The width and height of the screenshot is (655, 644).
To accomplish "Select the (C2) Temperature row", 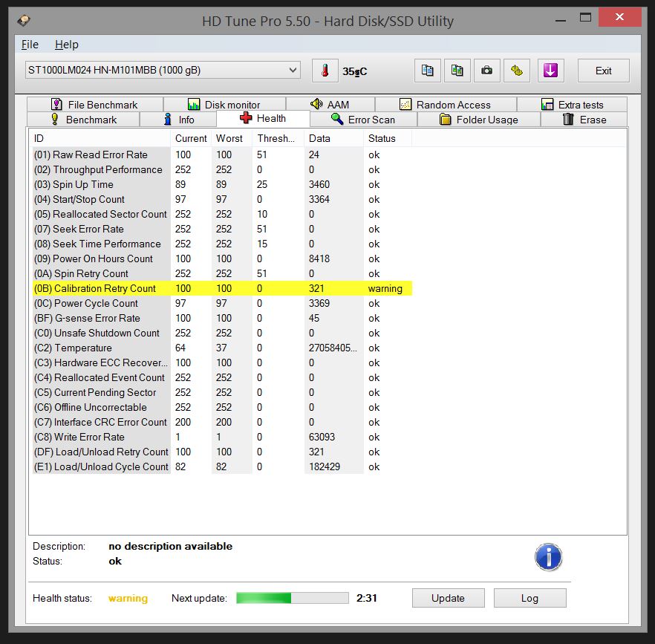I will tap(222, 348).
